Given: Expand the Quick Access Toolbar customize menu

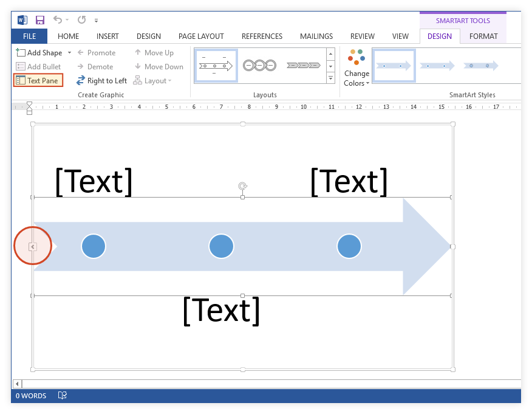Looking at the screenshot, I should pyautogui.click(x=95, y=20).
